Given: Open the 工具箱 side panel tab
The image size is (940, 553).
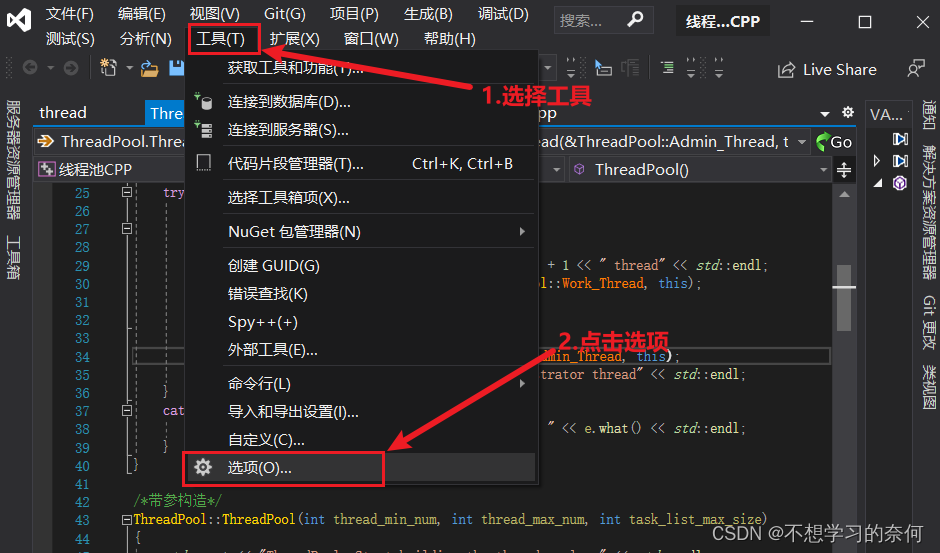Looking at the screenshot, I should [x=13, y=258].
